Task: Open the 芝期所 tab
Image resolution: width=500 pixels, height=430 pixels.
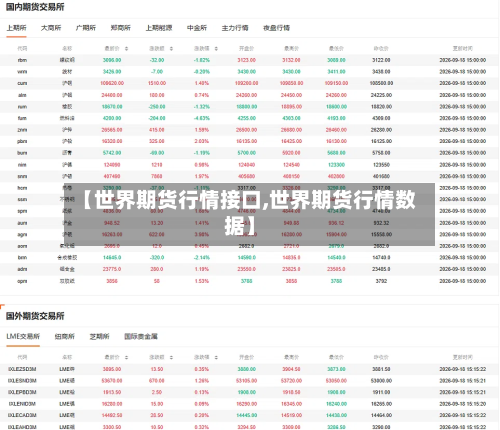Action: click(99, 336)
